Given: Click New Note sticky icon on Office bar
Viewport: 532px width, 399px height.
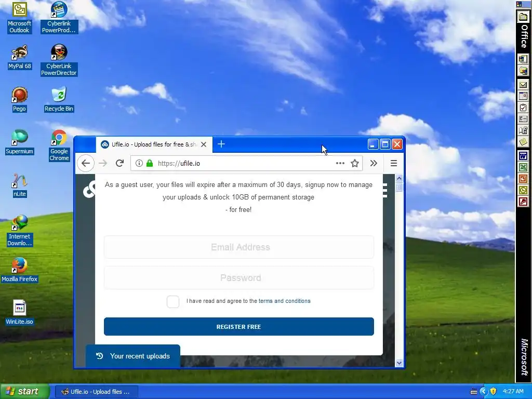Looking at the screenshot, I should 523,141.
